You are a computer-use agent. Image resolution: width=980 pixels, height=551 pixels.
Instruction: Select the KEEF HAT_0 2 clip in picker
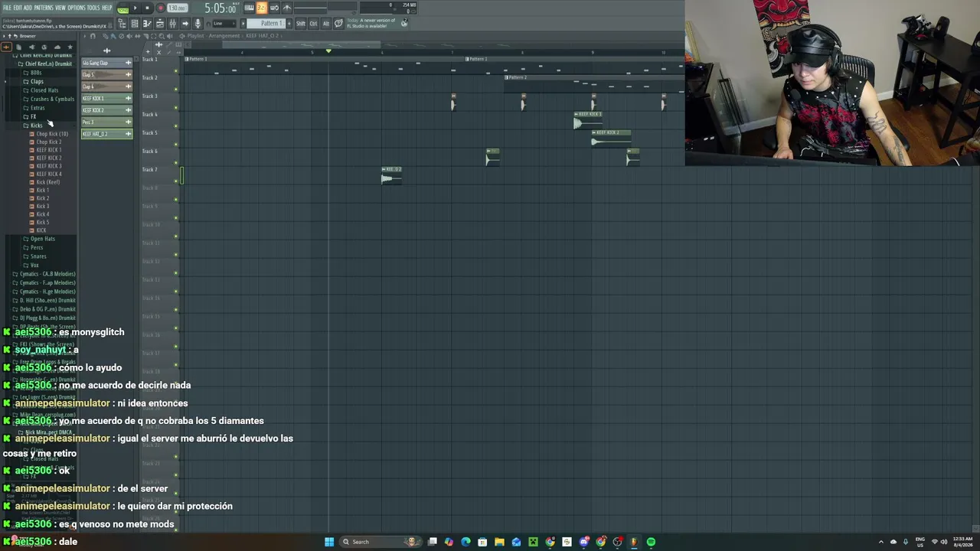(106, 134)
